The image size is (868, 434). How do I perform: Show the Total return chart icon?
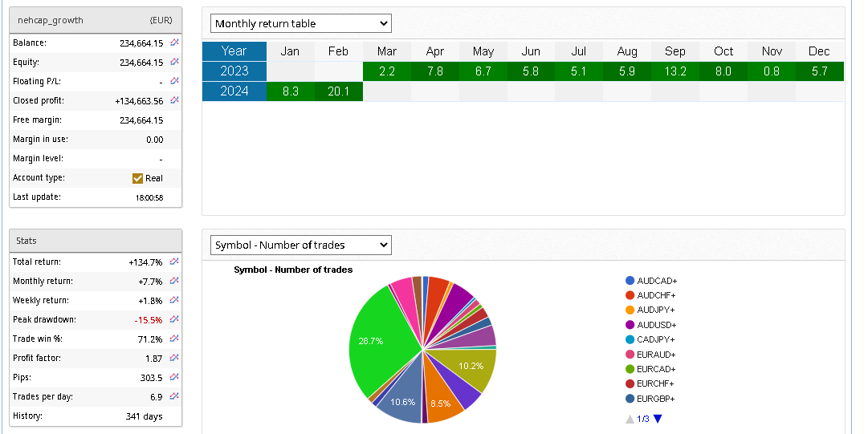pos(174,262)
